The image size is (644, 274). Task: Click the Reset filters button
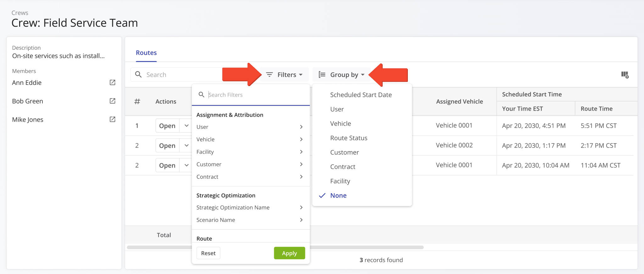pos(208,253)
